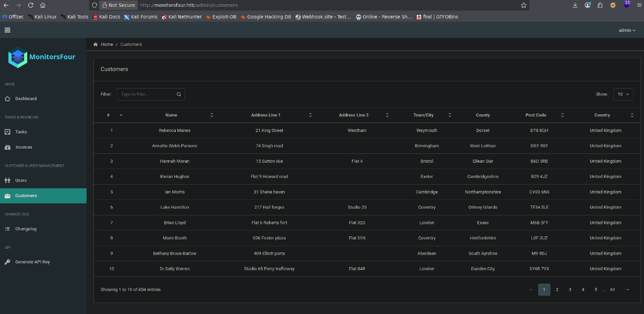Screen dimensions: 644x314
Task: Open the admin user dropdown
Action: (x=627, y=30)
